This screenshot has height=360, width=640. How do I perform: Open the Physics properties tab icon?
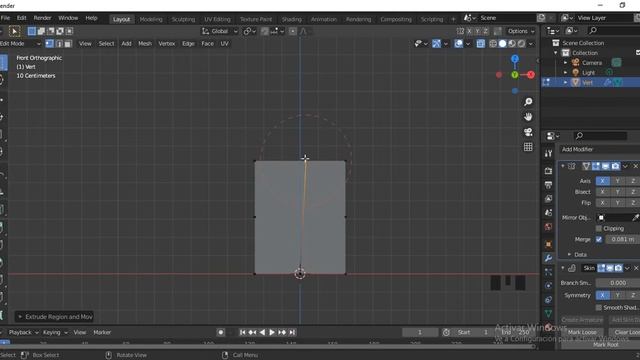point(548,286)
